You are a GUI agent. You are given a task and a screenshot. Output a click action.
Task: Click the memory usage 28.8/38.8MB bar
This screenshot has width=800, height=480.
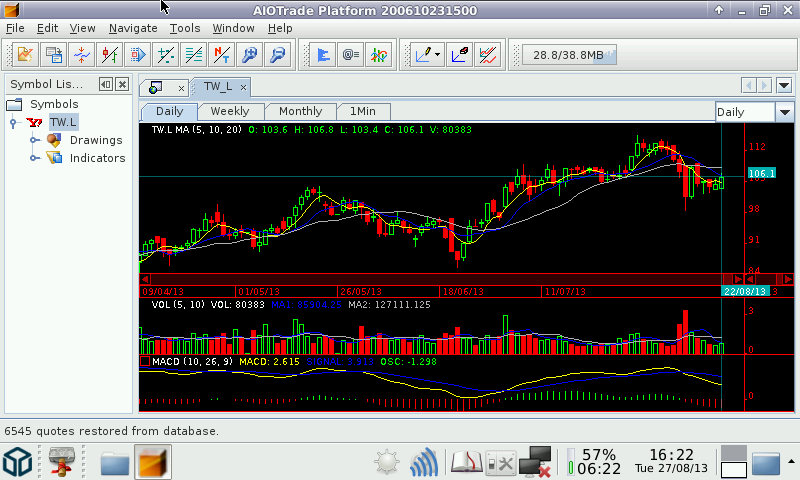pos(568,55)
